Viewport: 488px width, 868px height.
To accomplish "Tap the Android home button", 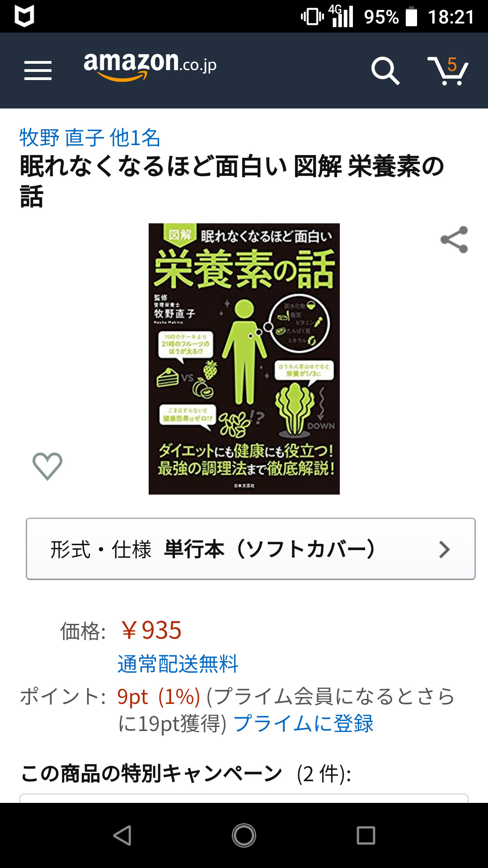I will (x=244, y=835).
